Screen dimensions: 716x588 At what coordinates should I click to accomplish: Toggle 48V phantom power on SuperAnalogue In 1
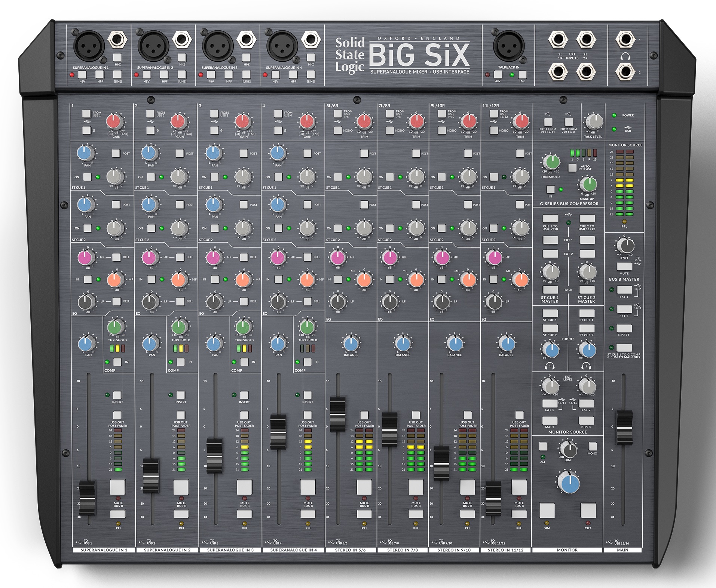pyautogui.click(x=82, y=75)
